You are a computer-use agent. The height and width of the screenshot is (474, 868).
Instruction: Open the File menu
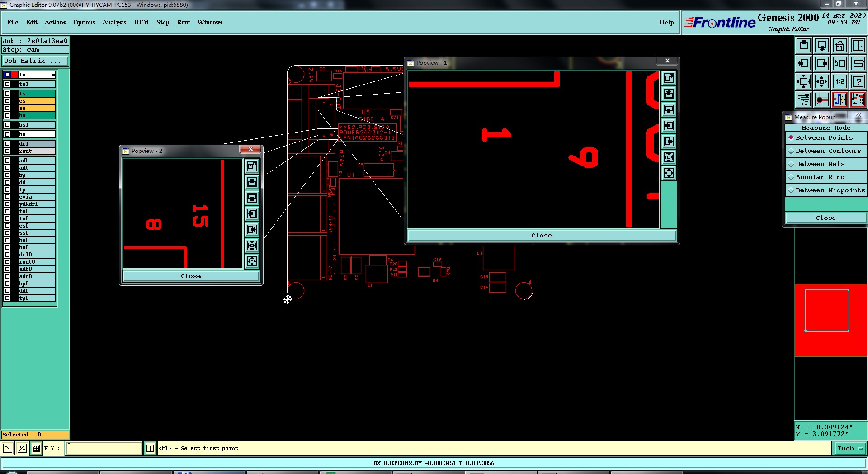13,22
